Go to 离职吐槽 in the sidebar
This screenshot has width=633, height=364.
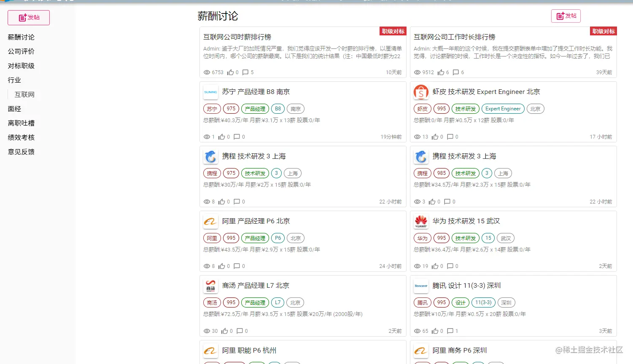coord(21,123)
